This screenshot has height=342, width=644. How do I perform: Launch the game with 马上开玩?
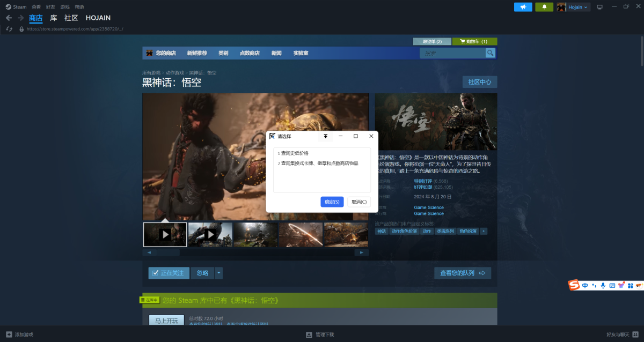point(166,320)
